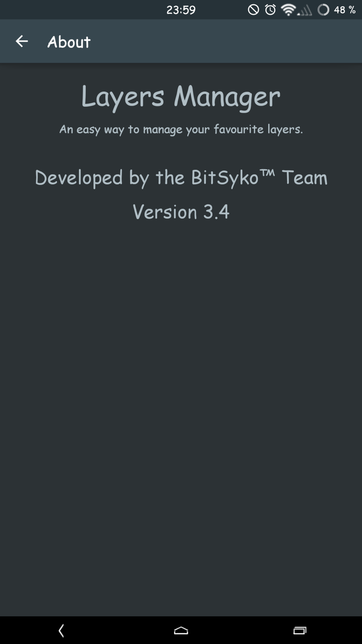
Task: Tap the cellular signal bars icon
Action: point(305,10)
